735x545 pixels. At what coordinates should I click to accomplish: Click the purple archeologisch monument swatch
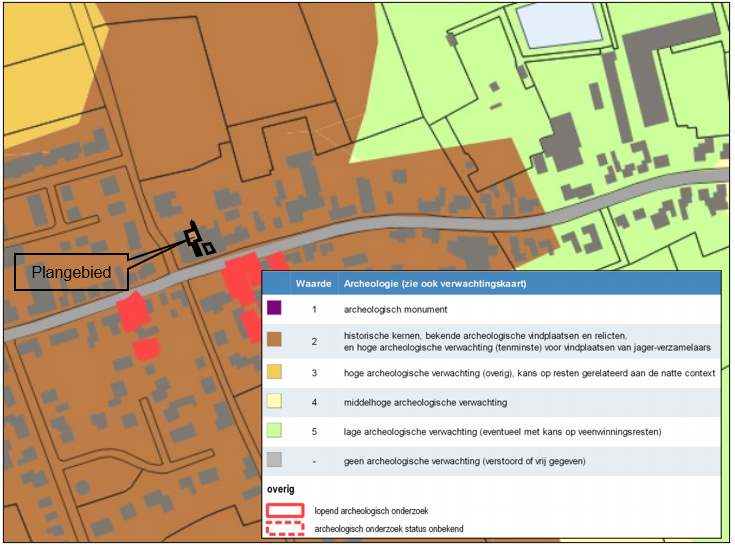[x=274, y=308]
